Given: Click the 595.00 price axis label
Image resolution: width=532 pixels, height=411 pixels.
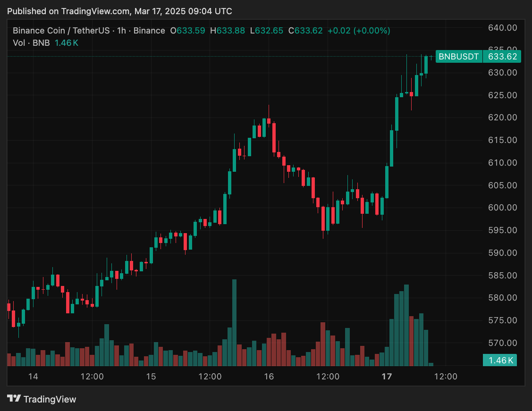Looking at the screenshot, I should [x=502, y=230].
